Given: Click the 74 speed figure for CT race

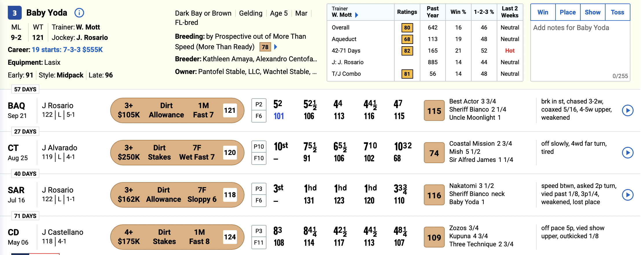Looking at the screenshot, I should click(434, 153).
